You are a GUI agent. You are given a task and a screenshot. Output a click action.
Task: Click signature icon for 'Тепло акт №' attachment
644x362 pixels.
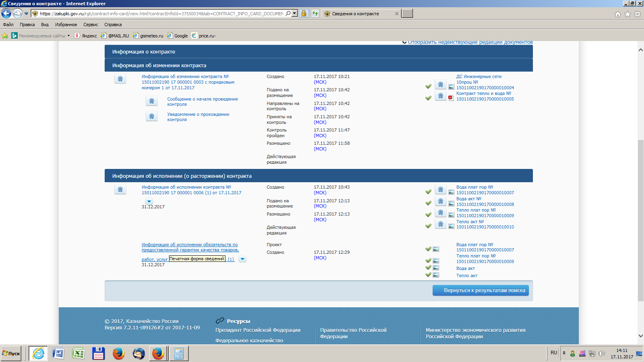441,224
